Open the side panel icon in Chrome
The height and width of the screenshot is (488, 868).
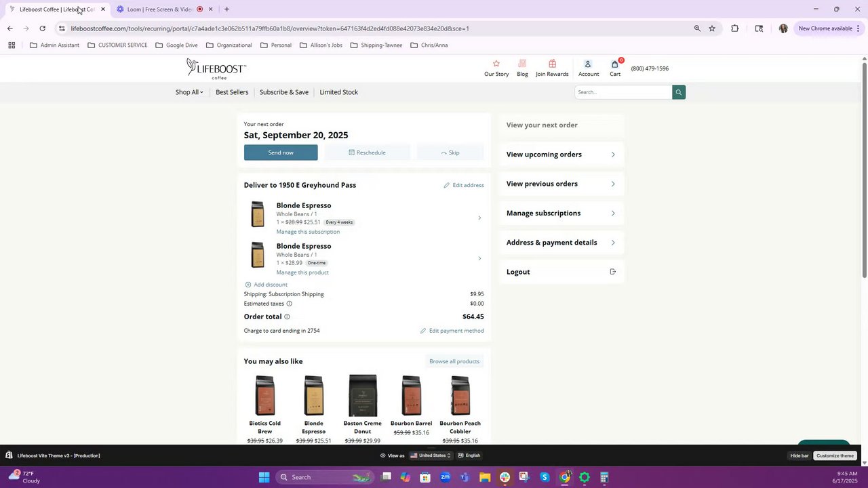759,28
